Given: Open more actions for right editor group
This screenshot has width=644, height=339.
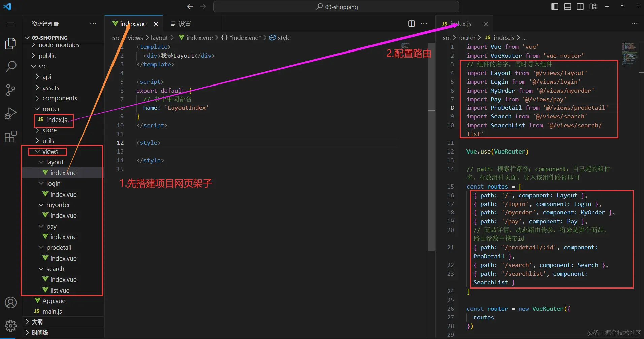Looking at the screenshot, I should pos(634,24).
